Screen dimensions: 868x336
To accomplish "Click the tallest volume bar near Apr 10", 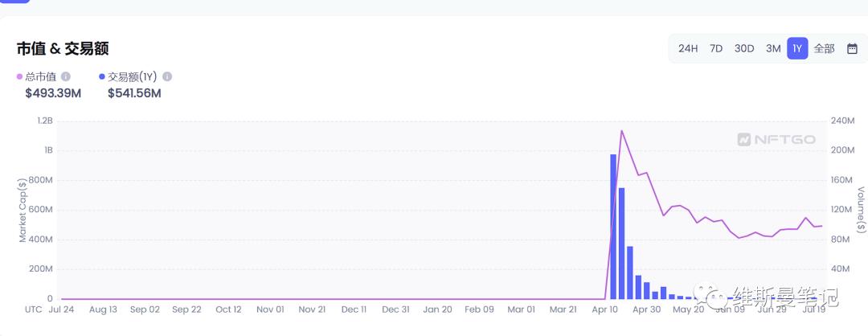I will [x=613, y=225].
